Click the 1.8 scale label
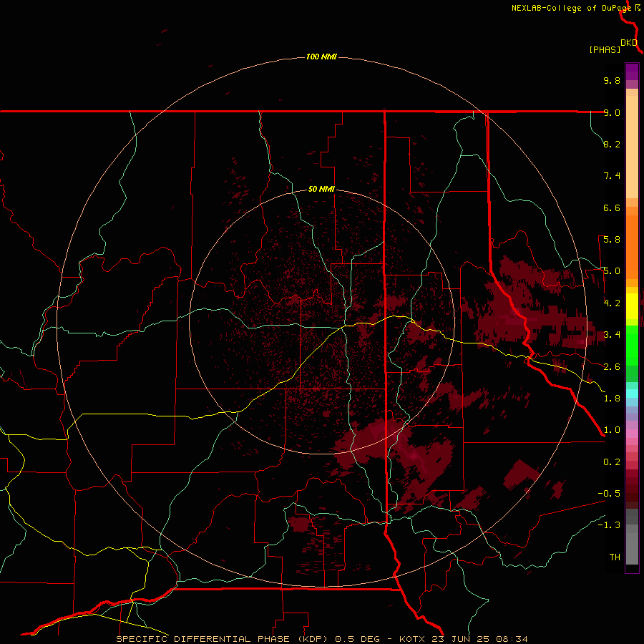The image size is (644, 644). pos(612,399)
